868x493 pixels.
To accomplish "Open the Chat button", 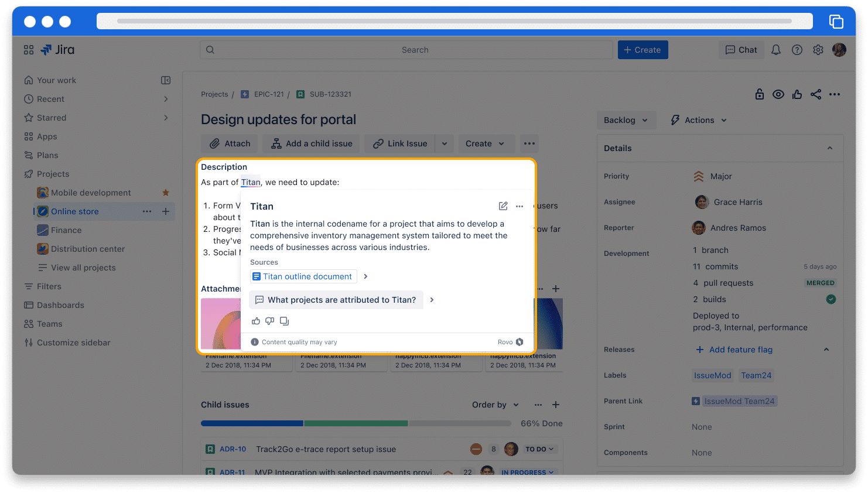I will tap(741, 50).
